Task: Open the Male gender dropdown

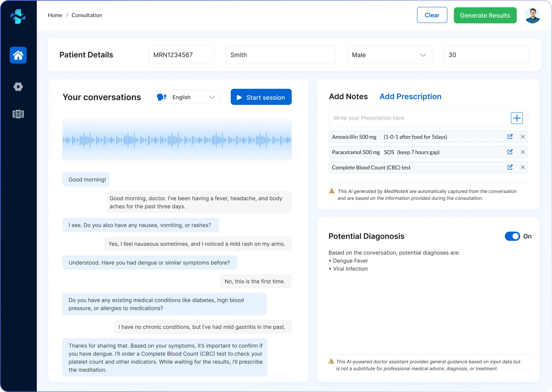Action: pos(389,55)
